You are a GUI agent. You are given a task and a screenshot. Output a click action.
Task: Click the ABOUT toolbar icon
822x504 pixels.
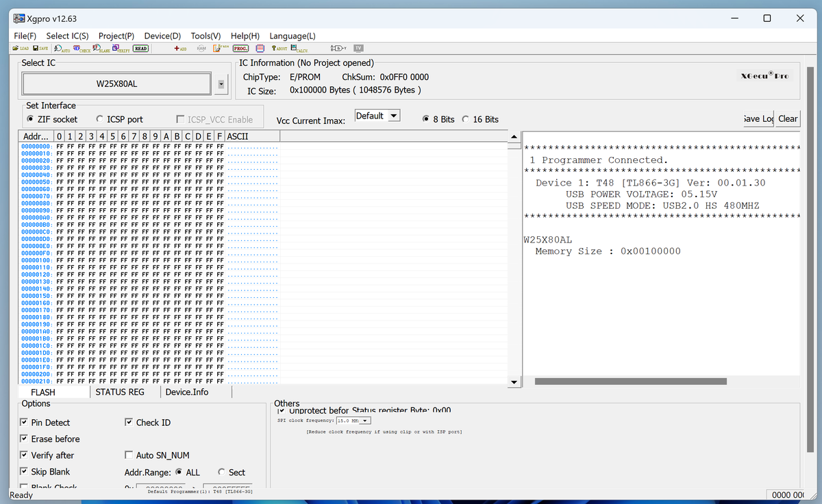279,48
